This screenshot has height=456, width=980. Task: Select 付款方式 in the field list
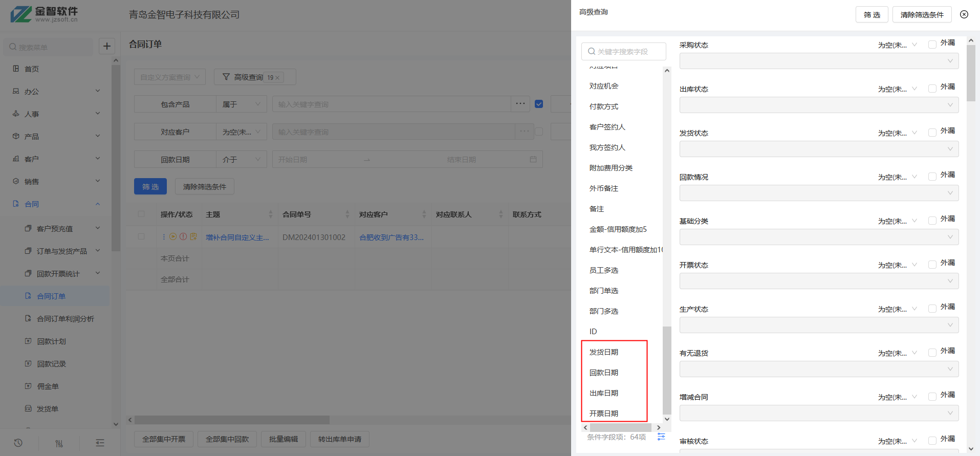click(604, 106)
